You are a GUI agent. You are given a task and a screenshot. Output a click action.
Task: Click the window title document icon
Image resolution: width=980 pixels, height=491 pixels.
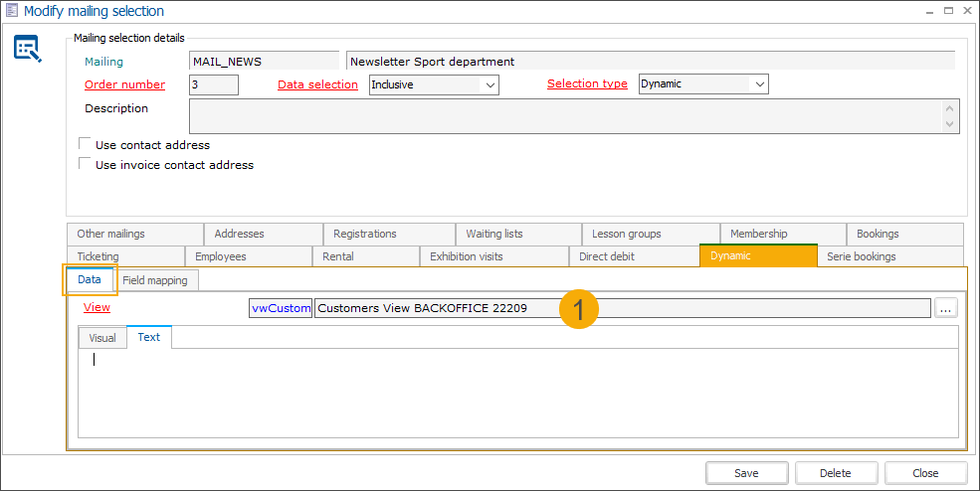pyautogui.click(x=11, y=11)
